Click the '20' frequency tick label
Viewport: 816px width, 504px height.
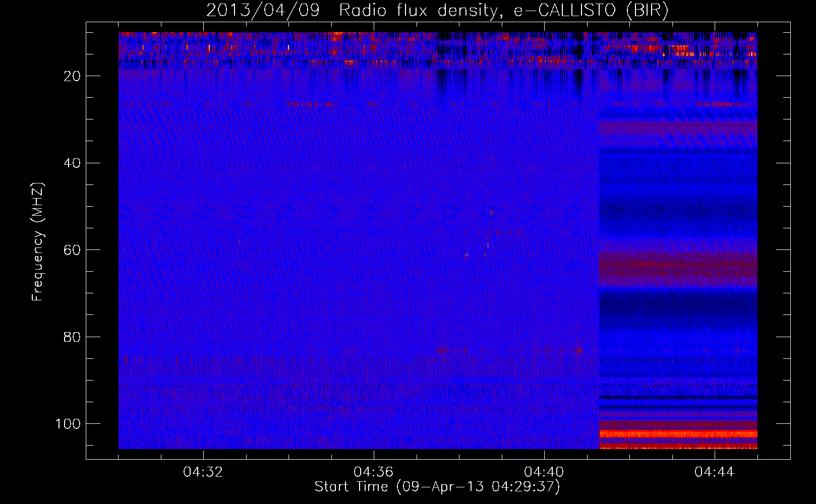pyautogui.click(x=73, y=76)
